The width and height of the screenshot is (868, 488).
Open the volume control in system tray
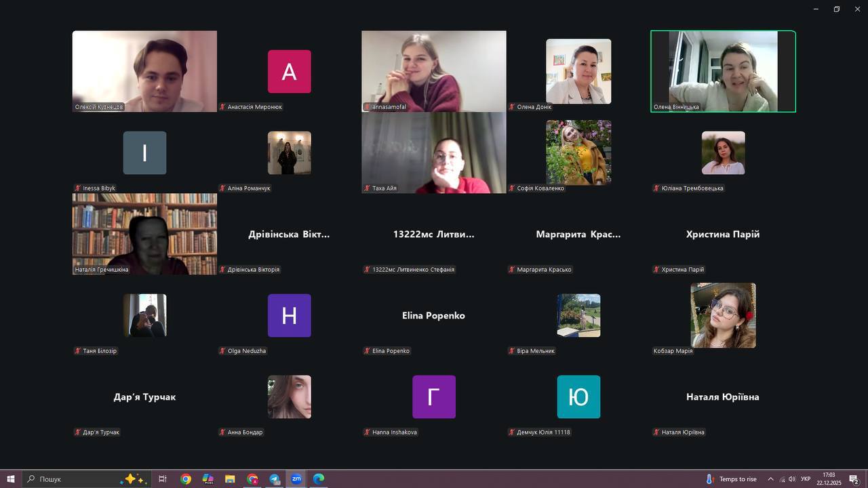(792, 479)
